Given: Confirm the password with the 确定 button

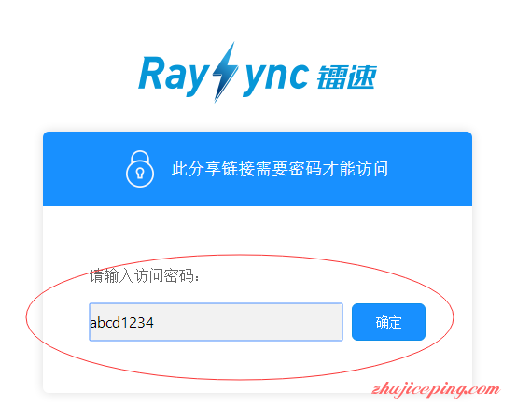Looking at the screenshot, I should pos(388,322).
